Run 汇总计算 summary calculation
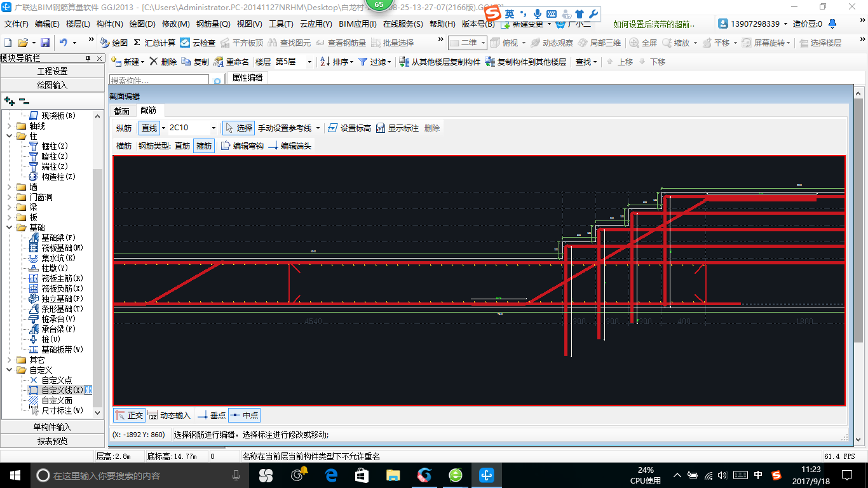Image resolution: width=868 pixels, height=488 pixels. pyautogui.click(x=154, y=43)
